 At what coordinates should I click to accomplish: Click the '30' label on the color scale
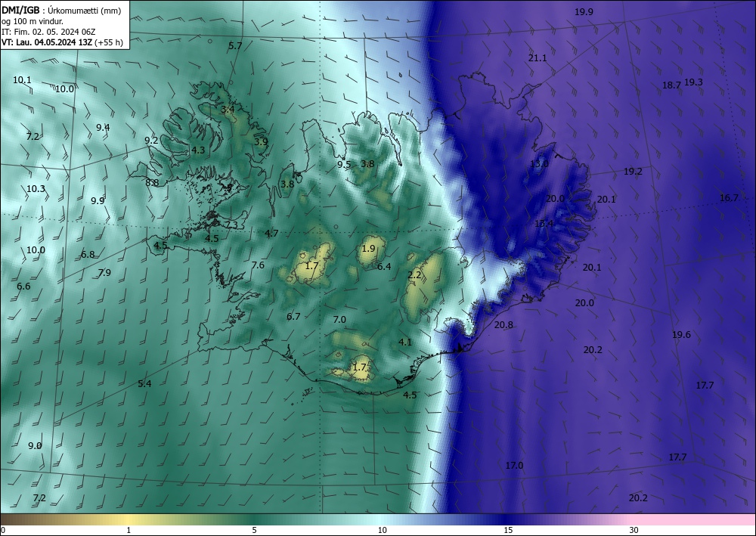click(634, 530)
